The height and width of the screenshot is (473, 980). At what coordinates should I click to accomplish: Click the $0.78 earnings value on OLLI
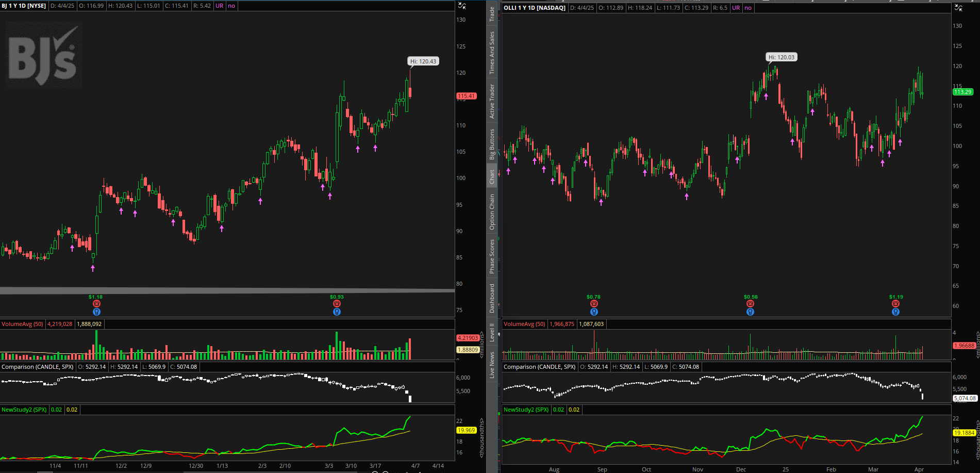(593, 297)
